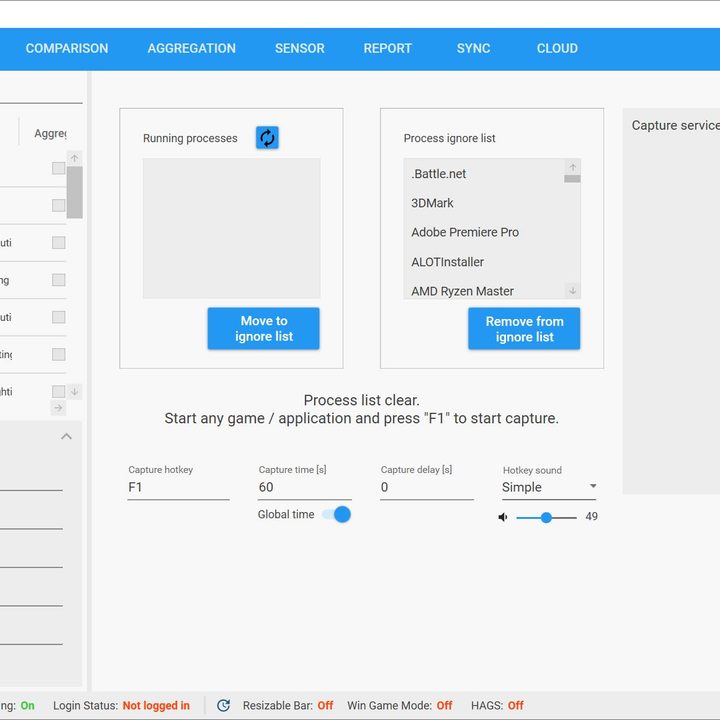Viewport: 720px width, 720px height.
Task: Edit the Capture delay field
Action: click(427, 487)
